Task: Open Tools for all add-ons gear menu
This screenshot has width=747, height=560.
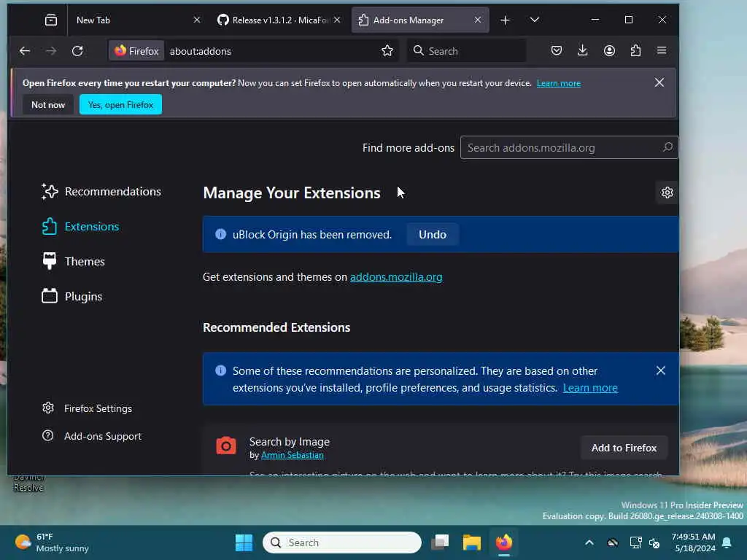Action: click(x=667, y=192)
